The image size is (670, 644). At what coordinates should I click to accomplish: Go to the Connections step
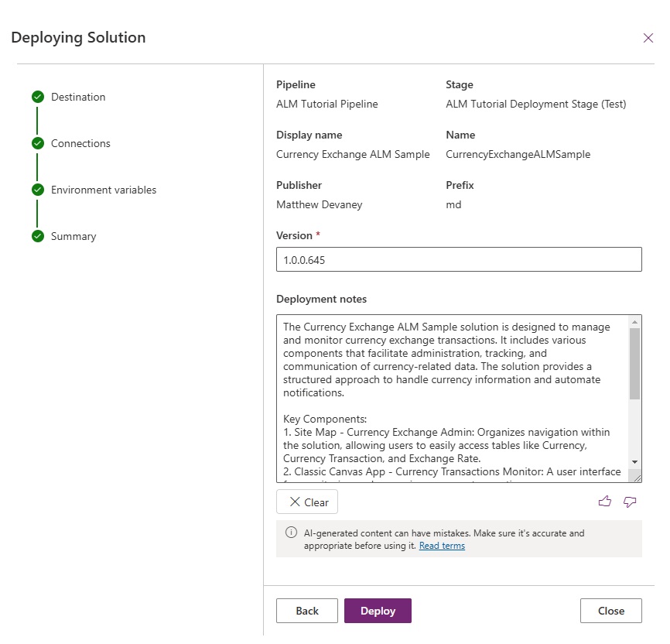(x=80, y=143)
